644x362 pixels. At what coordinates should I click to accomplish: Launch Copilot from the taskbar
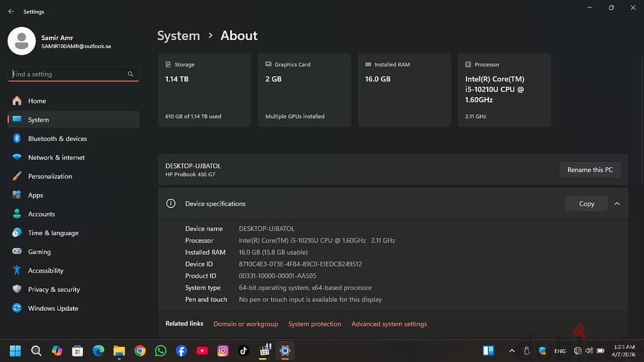(x=57, y=351)
